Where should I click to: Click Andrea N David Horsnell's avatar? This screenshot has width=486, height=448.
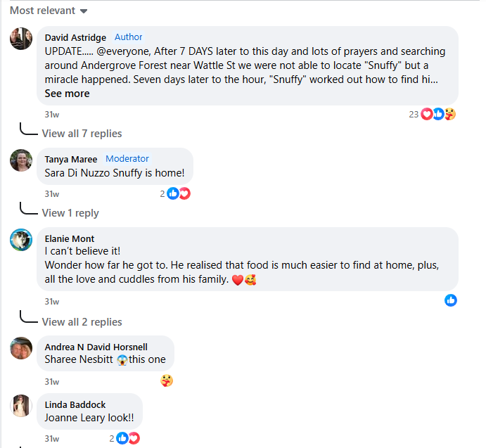21,347
